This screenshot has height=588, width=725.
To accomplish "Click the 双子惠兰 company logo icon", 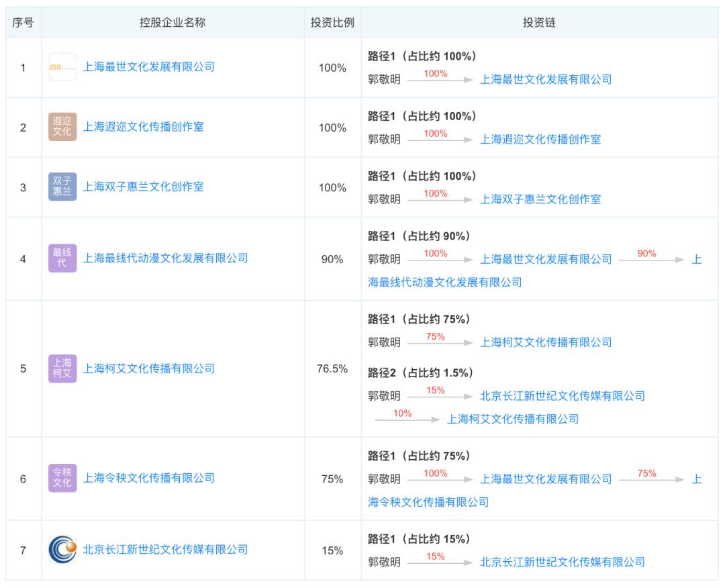I will (x=62, y=187).
